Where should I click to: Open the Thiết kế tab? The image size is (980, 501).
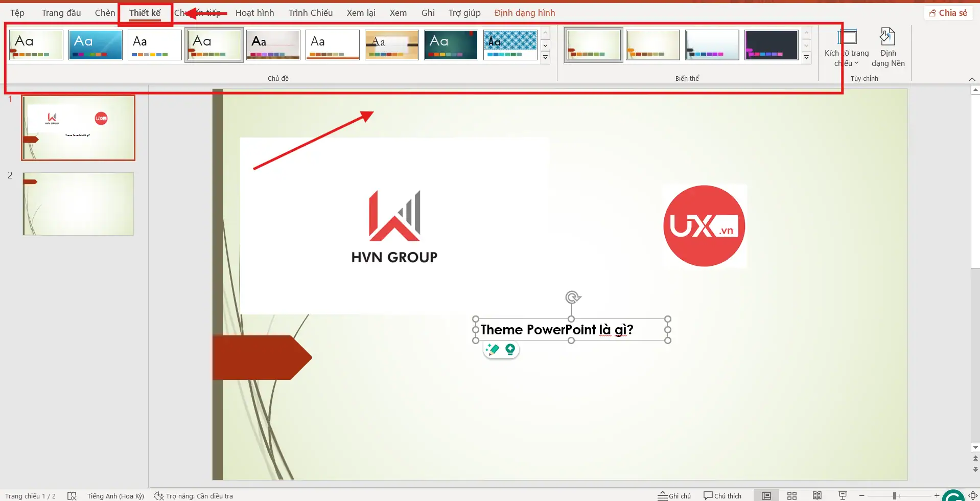(145, 13)
